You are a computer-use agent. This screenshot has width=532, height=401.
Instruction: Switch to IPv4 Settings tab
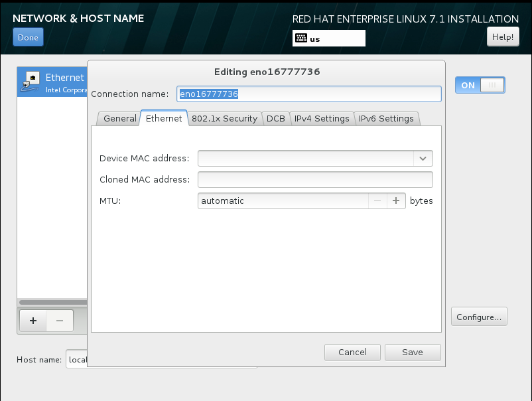322,118
